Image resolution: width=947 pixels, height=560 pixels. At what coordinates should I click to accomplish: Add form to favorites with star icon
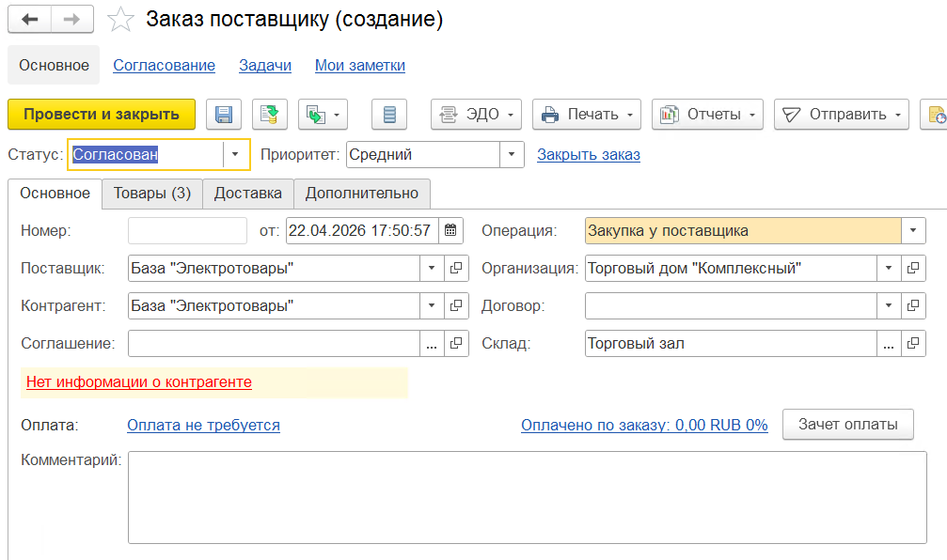tap(120, 20)
